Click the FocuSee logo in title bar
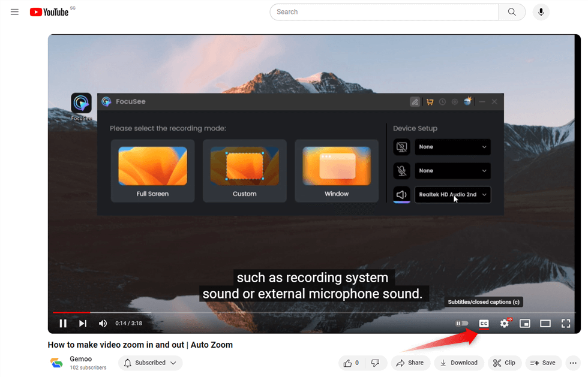This screenshot has height=377, width=588. 107,101
